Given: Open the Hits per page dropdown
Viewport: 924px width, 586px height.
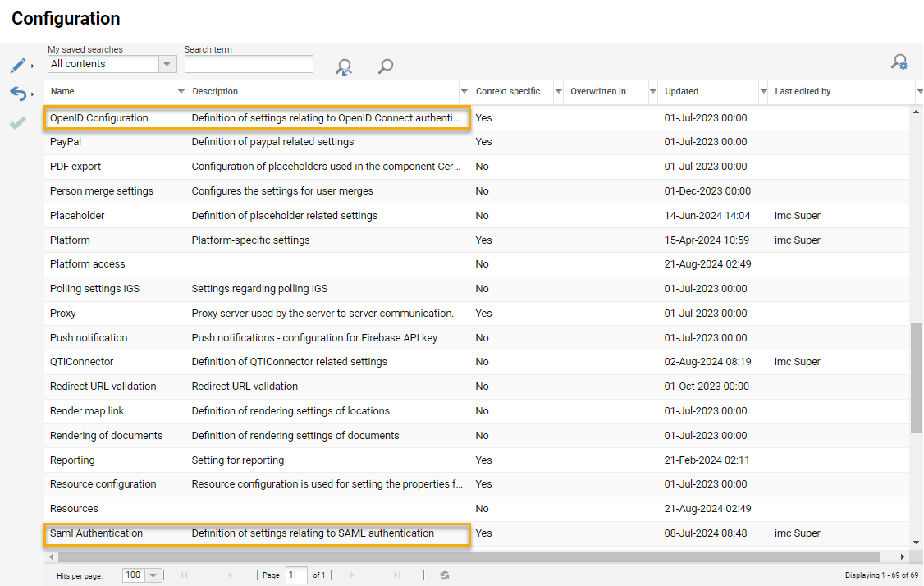Looking at the screenshot, I should (x=153, y=575).
